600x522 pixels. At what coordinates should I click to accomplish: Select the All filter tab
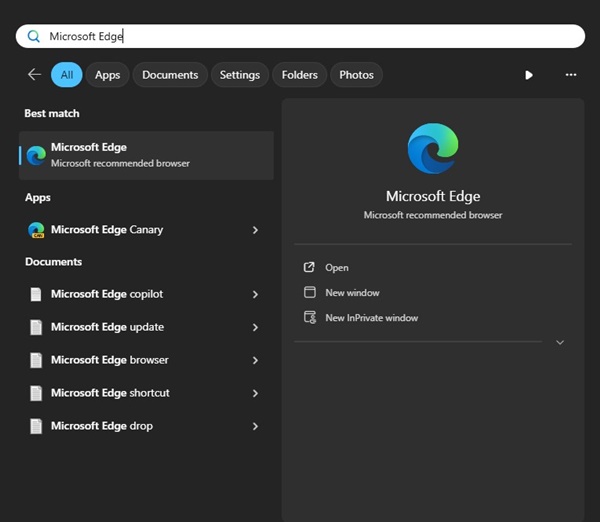pos(67,75)
